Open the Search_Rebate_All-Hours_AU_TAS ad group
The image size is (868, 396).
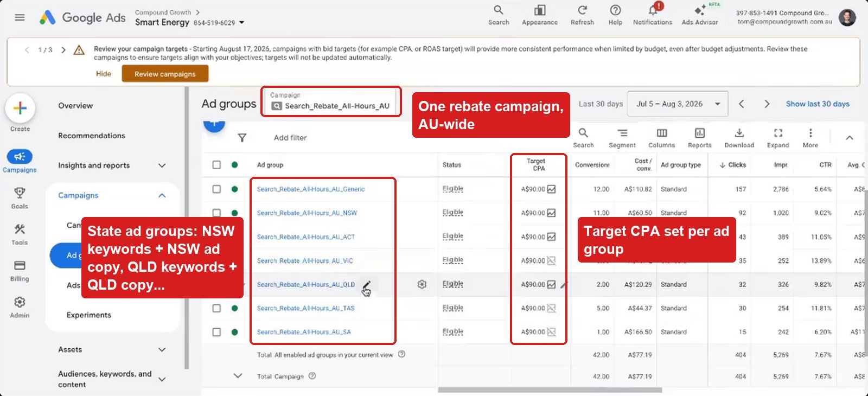pyautogui.click(x=305, y=308)
